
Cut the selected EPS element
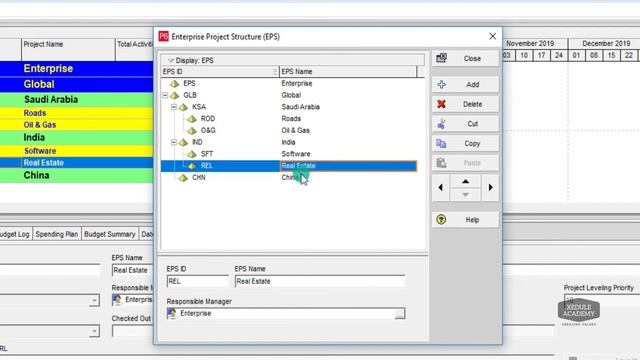(465, 124)
